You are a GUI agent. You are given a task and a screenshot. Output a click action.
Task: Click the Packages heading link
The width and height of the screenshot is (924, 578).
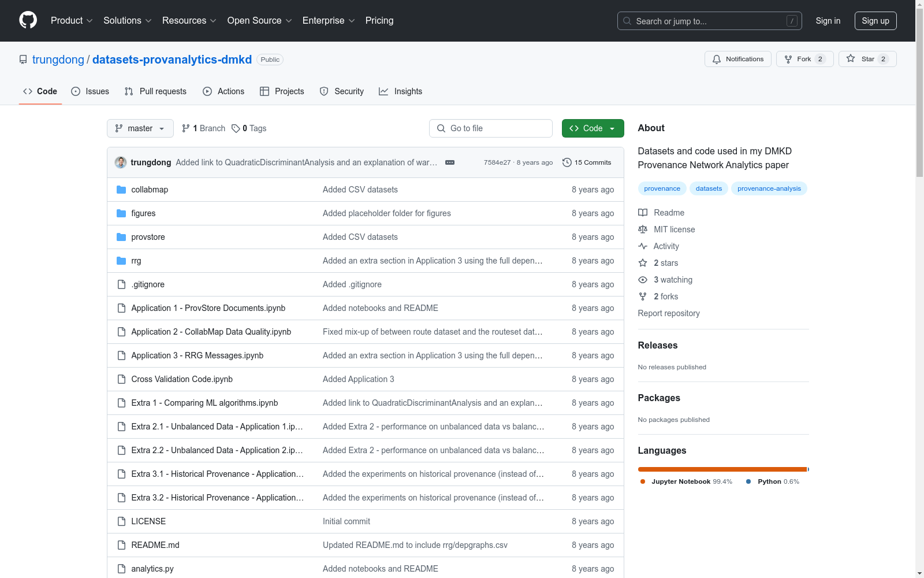point(659,398)
